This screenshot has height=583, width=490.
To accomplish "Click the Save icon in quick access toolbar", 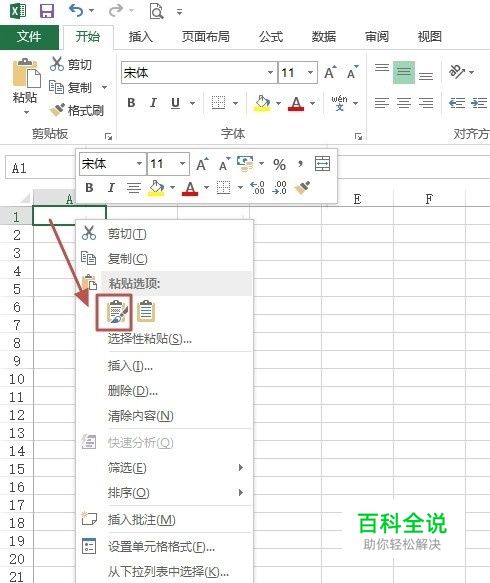I will (x=47, y=11).
